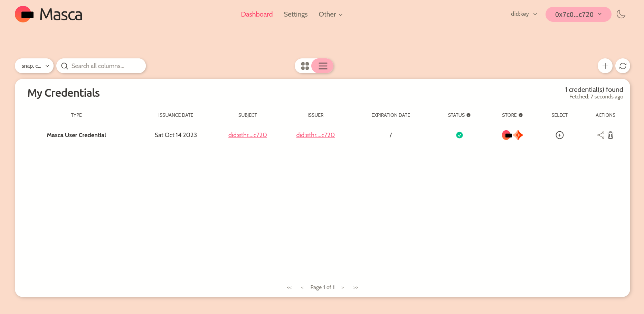This screenshot has height=314, width=644.
Task: Go to previous page
Action: pyautogui.click(x=302, y=287)
